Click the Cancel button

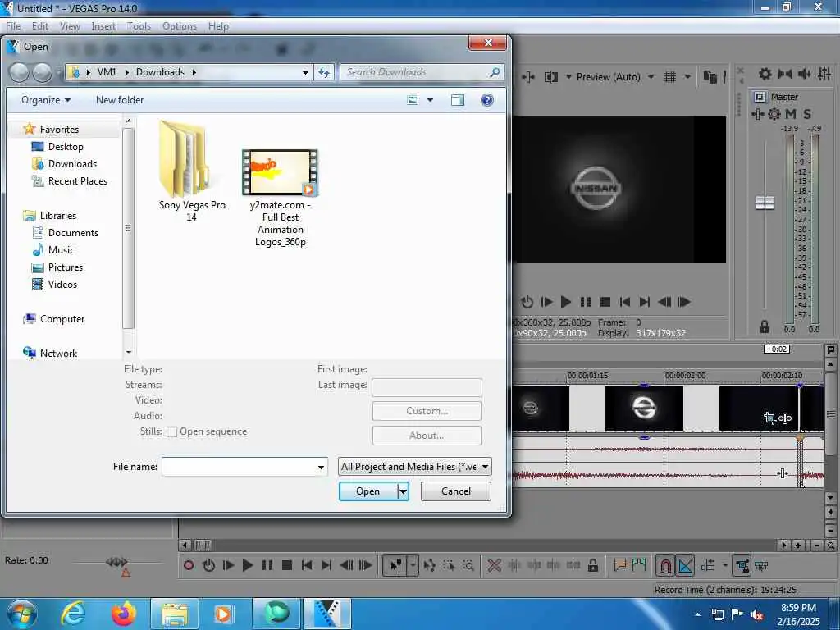pos(456,491)
